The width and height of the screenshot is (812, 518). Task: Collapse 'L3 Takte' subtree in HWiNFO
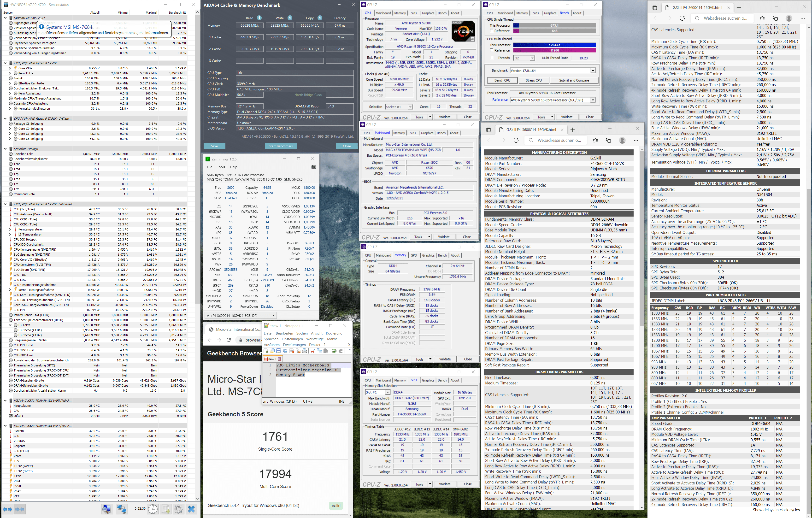tap(10, 325)
